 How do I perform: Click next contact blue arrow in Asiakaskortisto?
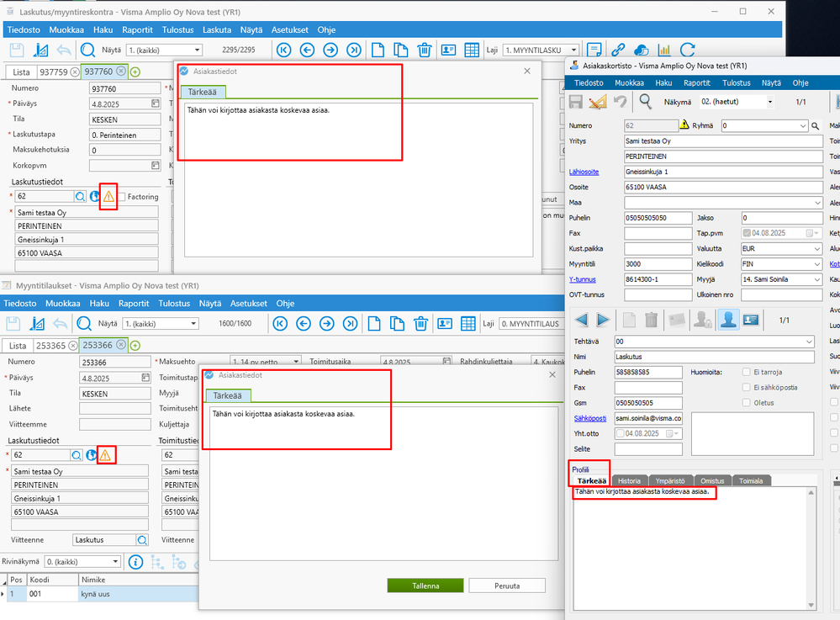tap(603, 320)
